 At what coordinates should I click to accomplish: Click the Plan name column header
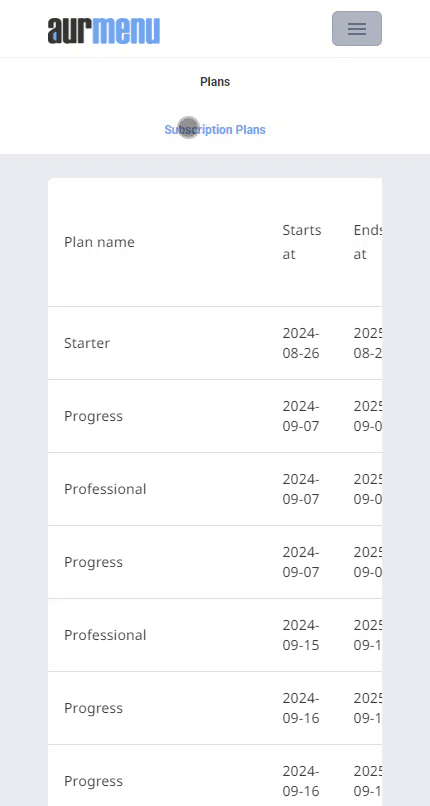pyautogui.click(x=99, y=242)
